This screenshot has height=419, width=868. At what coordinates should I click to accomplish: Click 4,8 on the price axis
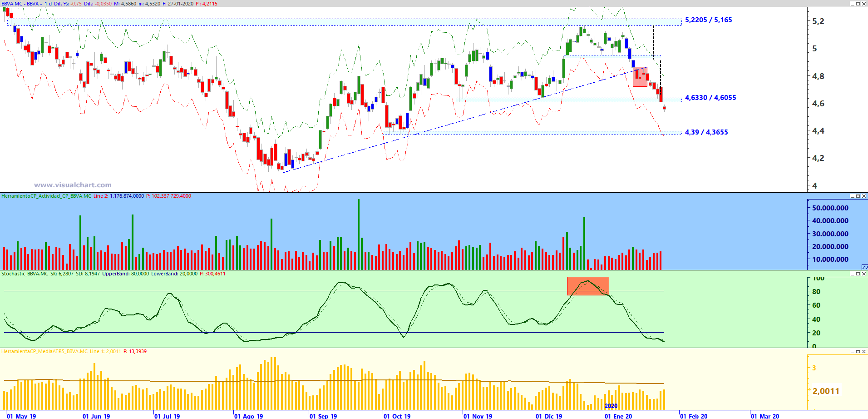pos(818,76)
